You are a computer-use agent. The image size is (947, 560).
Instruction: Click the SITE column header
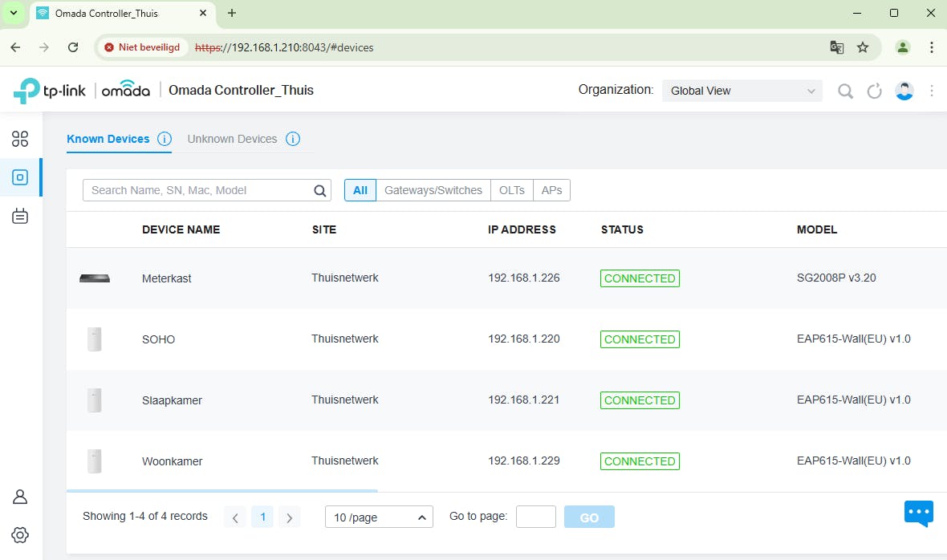[324, 229]
